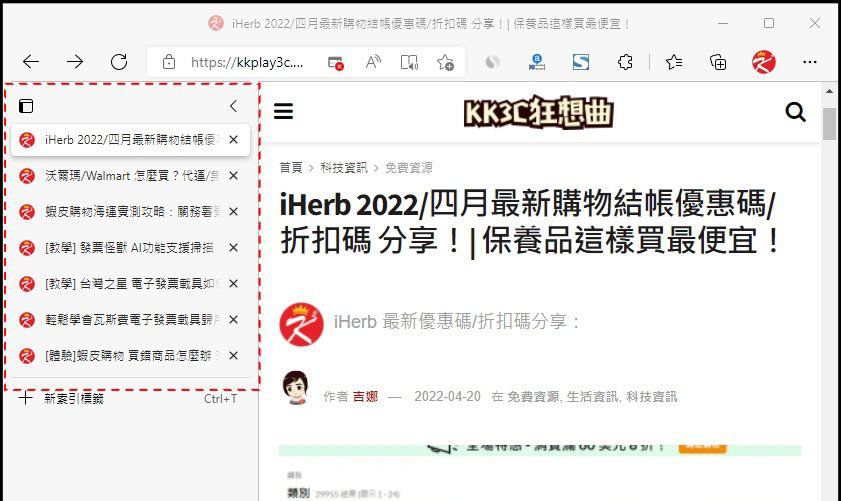Click the red KK3C badge beside subtitle

tap(301, 325)
